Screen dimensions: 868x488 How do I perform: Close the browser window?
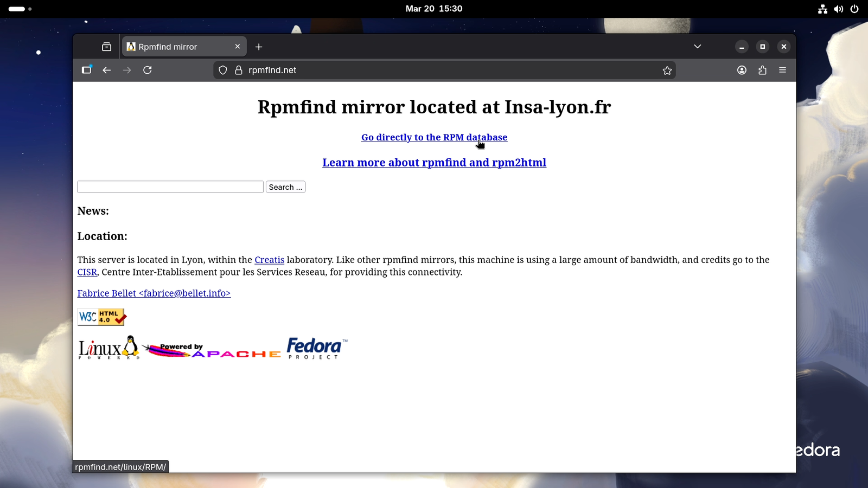pos(784,47)
